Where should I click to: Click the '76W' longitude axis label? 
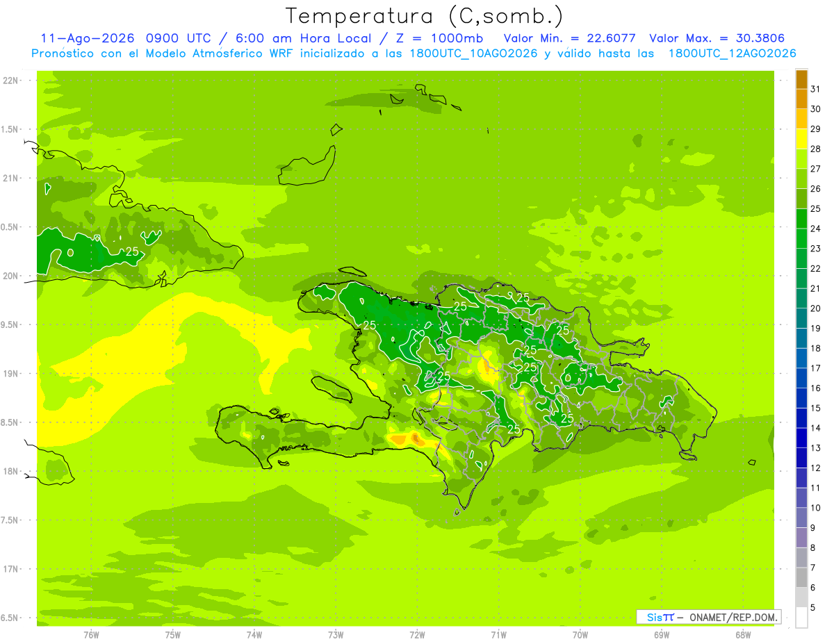pyautogui.click(x=91, y=634)
